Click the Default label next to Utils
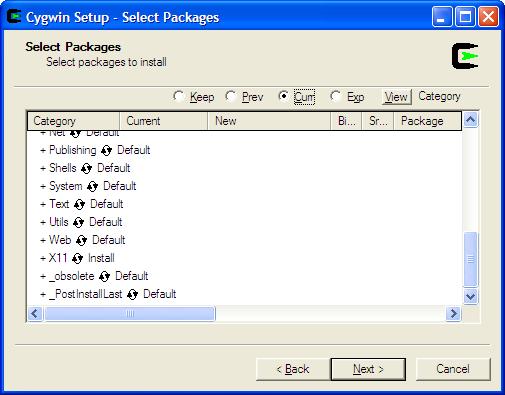 coord(106,222)
